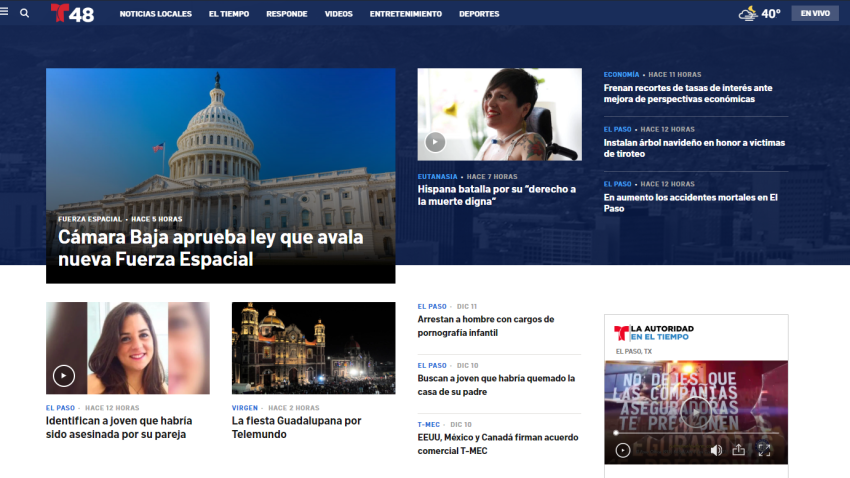Click the Telemundo 48 logo
Screen dimensions: 850x478
tap(72, 13)
